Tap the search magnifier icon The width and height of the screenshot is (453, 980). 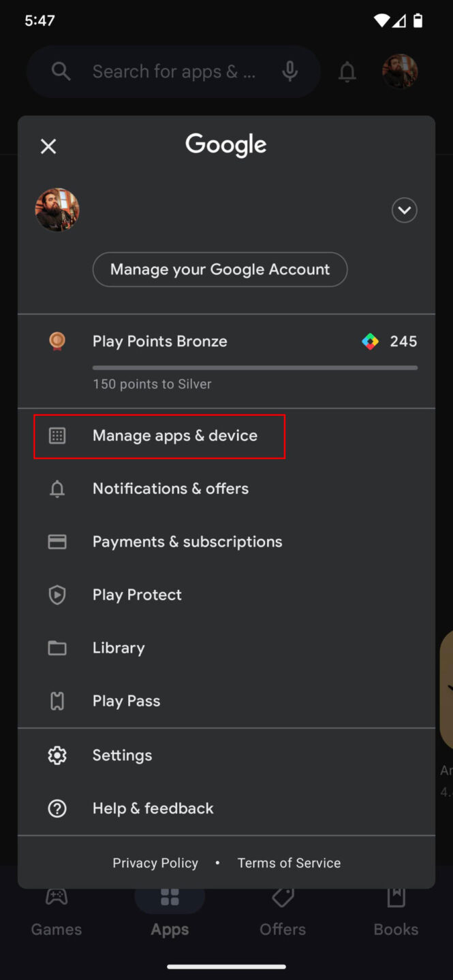pos(61,71)
